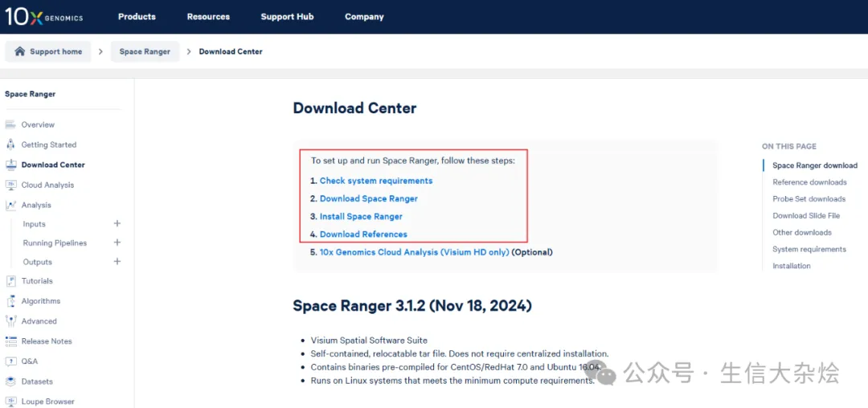Open the Products menu
868x408 pixels.
click(137, 17)
